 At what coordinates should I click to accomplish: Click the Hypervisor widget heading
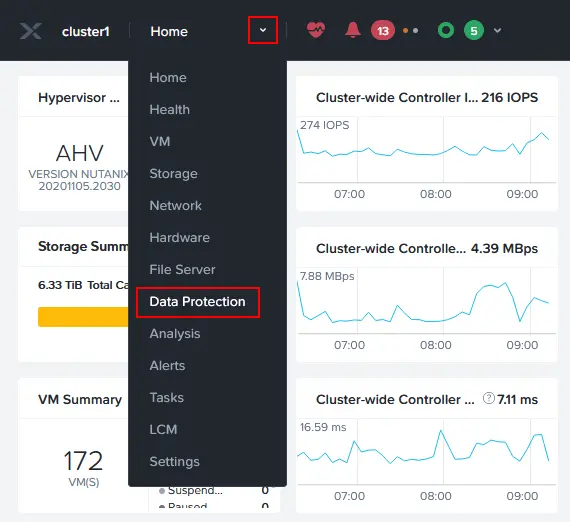(x=79, y=97)
